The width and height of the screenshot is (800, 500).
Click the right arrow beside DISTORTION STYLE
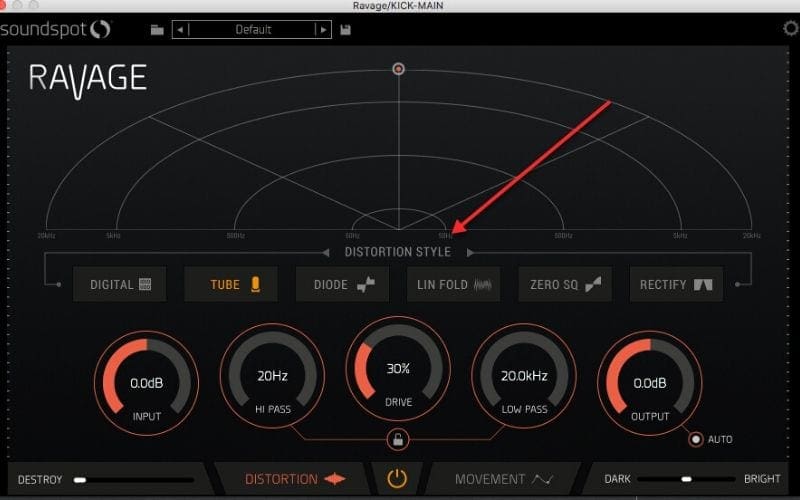[x=470, y=253]
